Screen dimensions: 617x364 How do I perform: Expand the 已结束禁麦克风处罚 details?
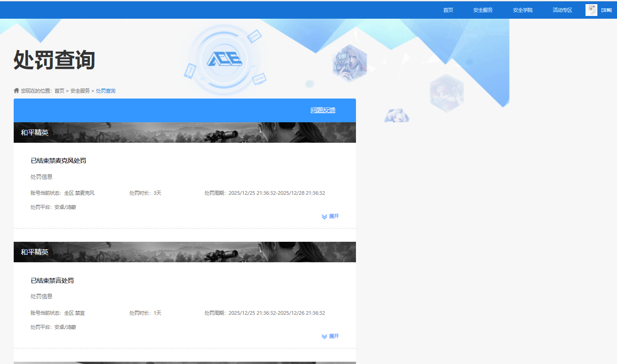(x=333, y=216)
